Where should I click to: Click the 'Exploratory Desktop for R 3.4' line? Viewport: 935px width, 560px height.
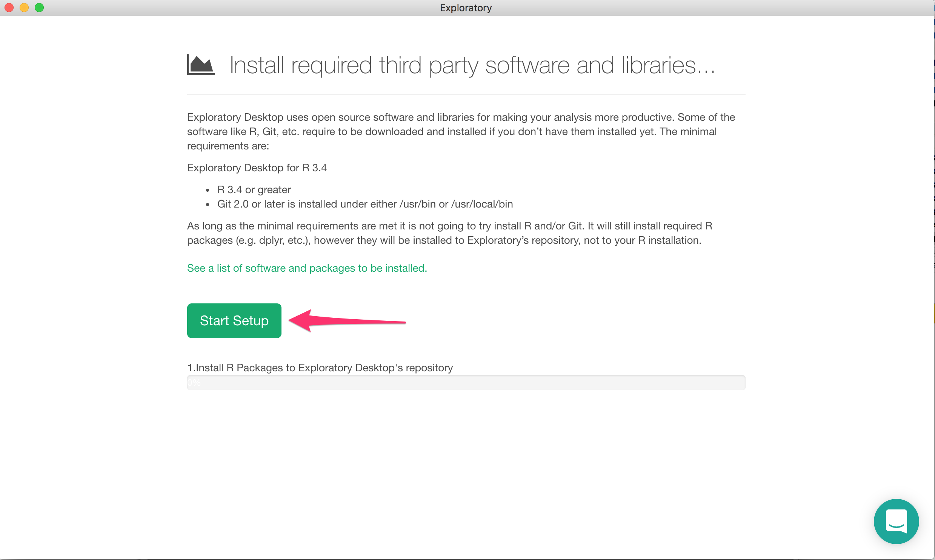point(257,168)
